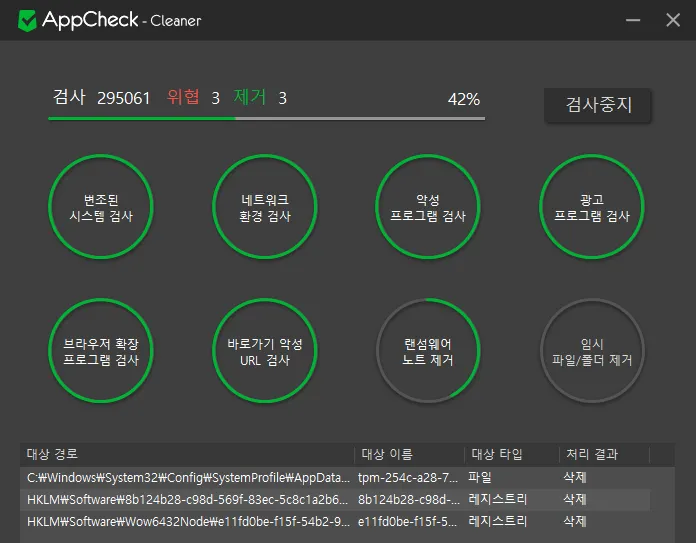The image size is (696, 543).
Task: Select the 광고 프로그램 검사 circle
Action: coord(592,207)
